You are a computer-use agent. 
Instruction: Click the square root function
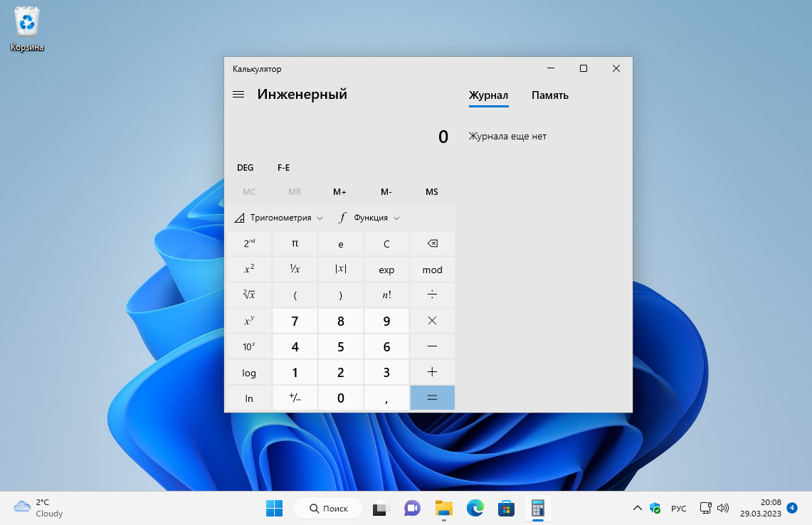click(x=249, y=295)
